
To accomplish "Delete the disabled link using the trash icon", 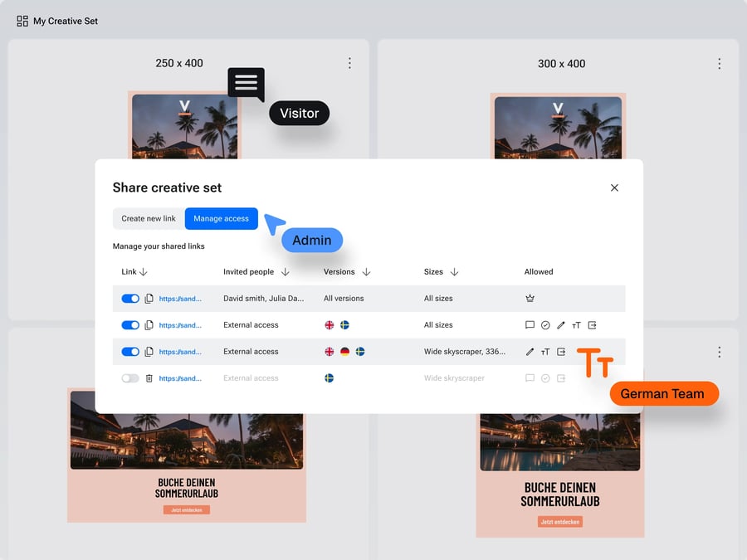I will [x=149, y=378].
